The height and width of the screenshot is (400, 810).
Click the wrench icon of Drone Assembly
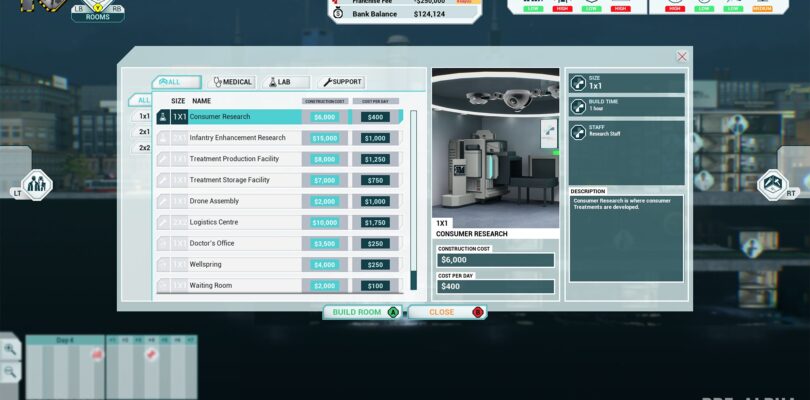click(163, 202)
